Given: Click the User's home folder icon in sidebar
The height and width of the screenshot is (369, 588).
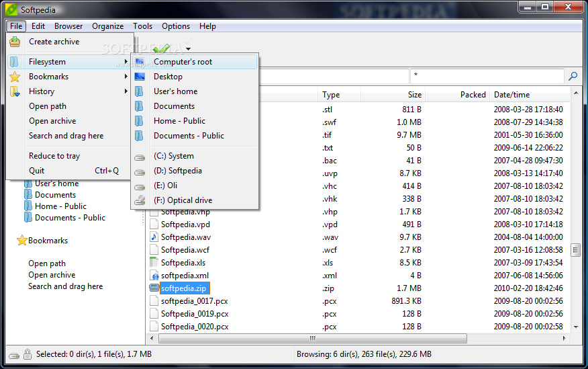Looking at the screenshot, I should pyautogui.click(x=28, y=183).
